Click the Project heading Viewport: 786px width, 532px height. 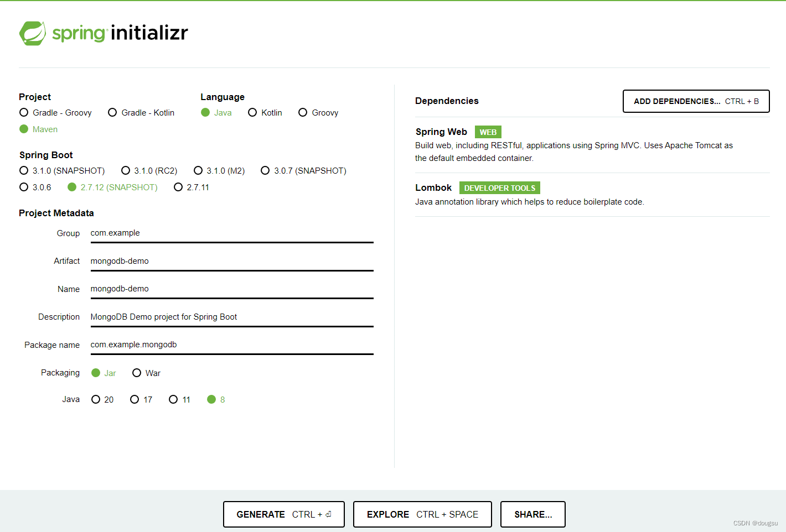pos(35,97)
